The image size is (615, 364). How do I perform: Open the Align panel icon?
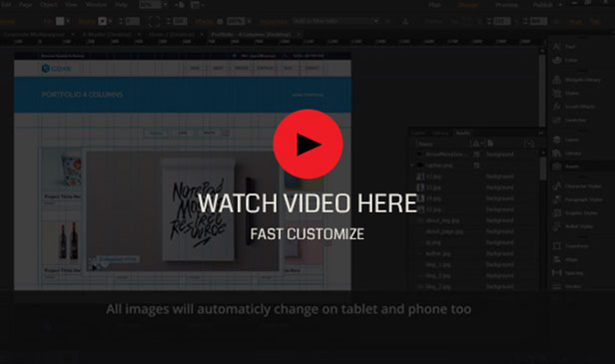click(556, 259)
